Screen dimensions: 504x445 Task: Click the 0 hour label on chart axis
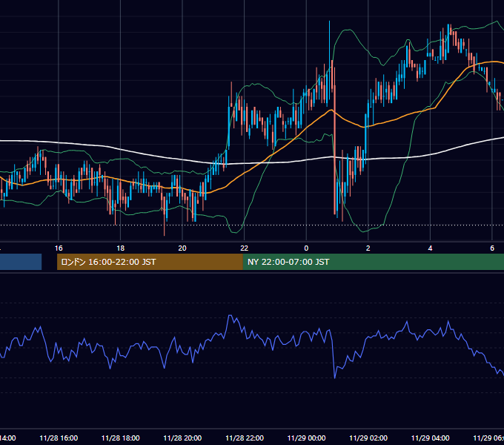tap(306, 248)
